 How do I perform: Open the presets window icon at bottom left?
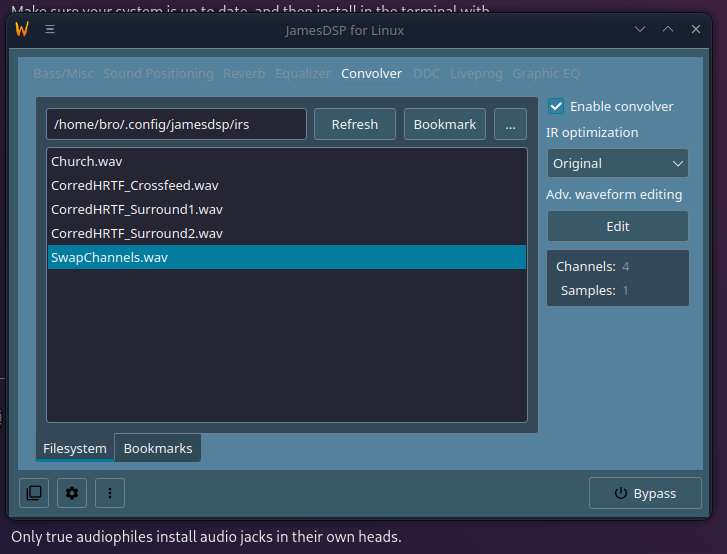[x=34, y=492]
